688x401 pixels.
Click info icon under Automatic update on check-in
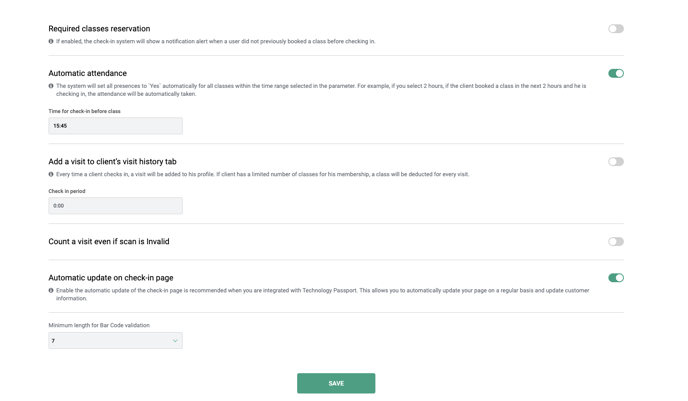[51, 290]
